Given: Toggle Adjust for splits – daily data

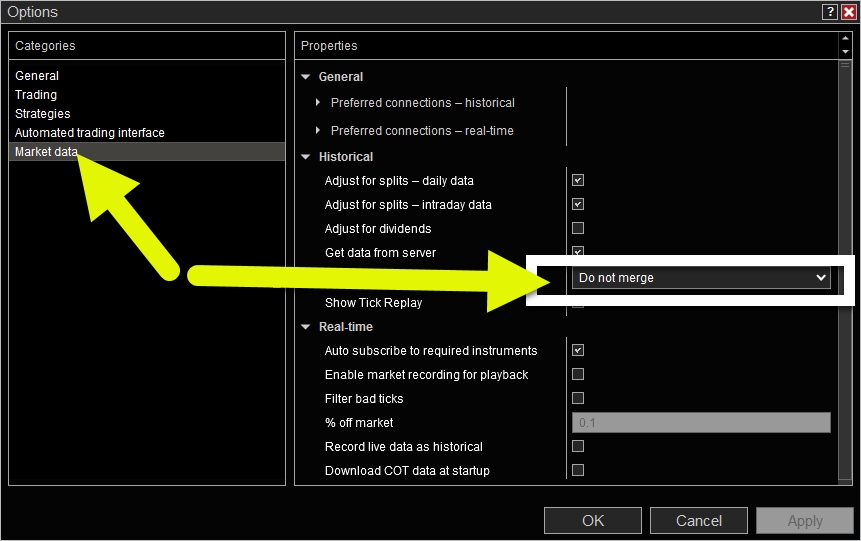Looking at the screenshot, I should click(578, 181).
